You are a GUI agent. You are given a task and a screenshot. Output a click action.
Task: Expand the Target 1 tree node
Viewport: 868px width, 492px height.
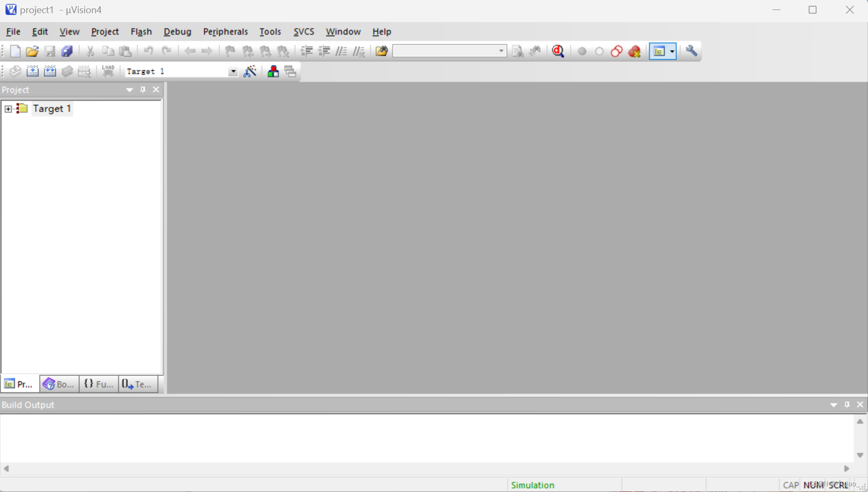click(8, 109)
